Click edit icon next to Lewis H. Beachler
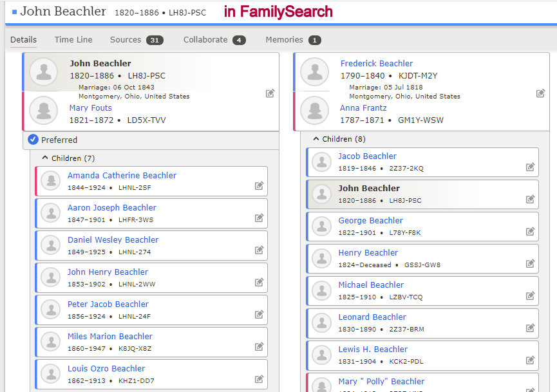This screenshot has height=392, width=557. pos(530,360)
